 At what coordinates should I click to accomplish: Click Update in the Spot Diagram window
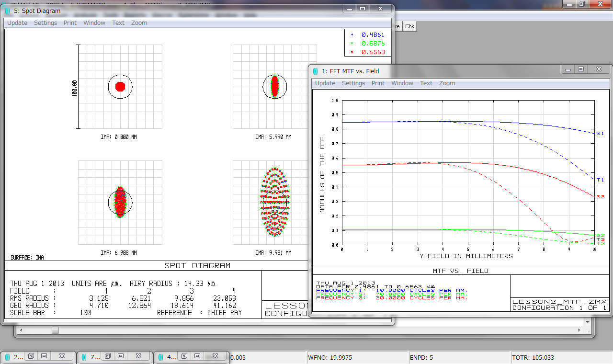tap(17, 23)
